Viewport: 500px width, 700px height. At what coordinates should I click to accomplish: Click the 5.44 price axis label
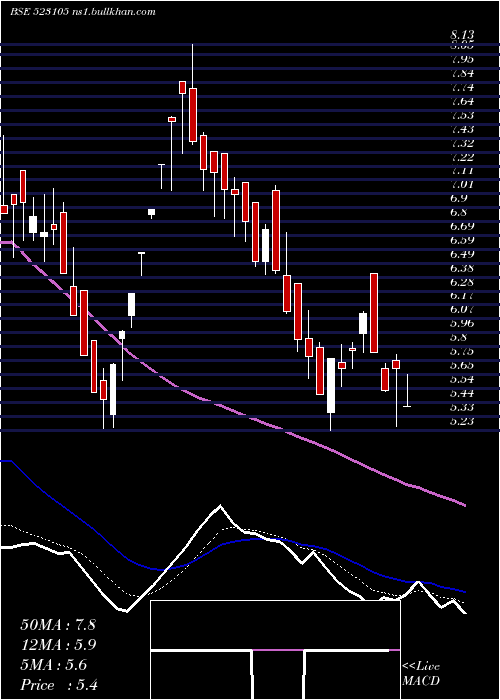[462, 393]
